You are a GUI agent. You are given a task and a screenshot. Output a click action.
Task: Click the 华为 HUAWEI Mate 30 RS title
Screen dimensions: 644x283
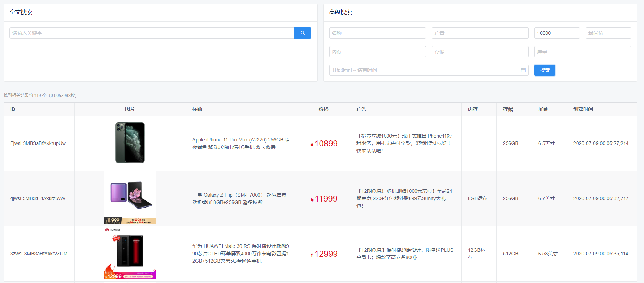coord(240,254)
